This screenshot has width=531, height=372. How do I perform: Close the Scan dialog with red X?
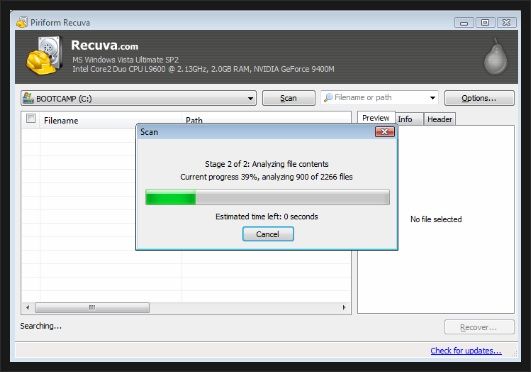click(385, 132)
